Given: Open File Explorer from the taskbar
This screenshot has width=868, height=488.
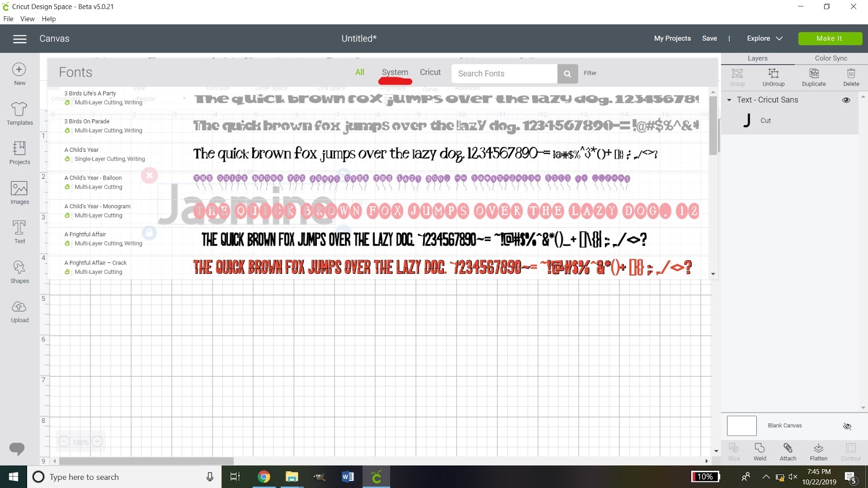Looking at the screenshot, I should 292,477.
